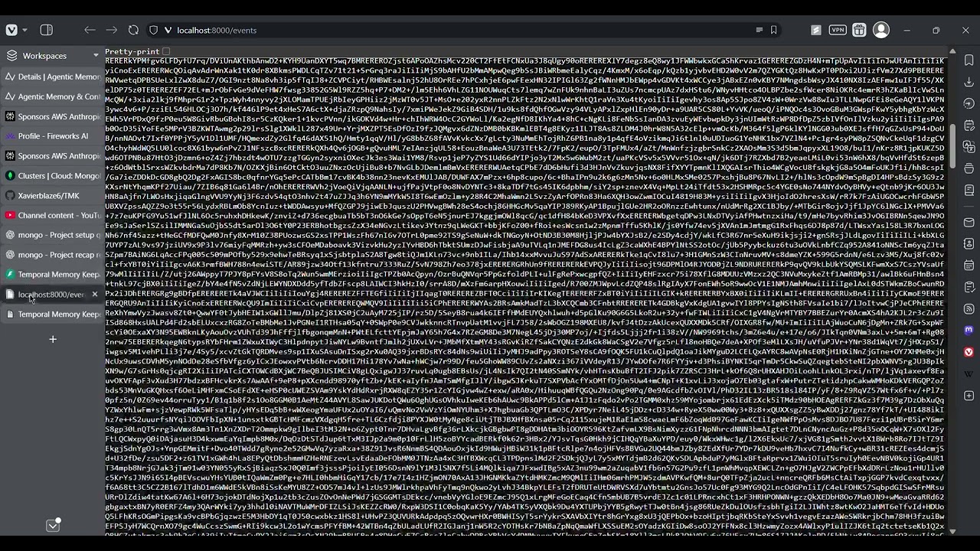Minimize the browser window
Image resolution: width=980 pixels, height=551 pixels.
[907, 30]
